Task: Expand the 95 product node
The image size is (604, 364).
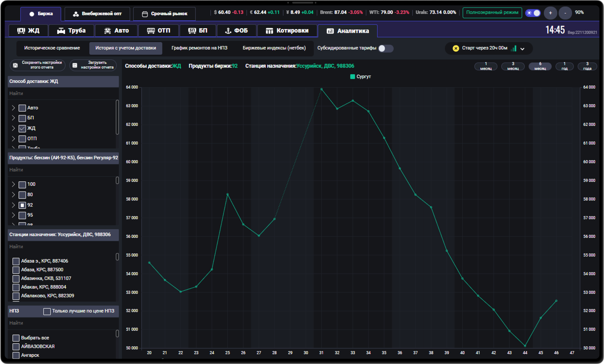Action: click(13, 215)
